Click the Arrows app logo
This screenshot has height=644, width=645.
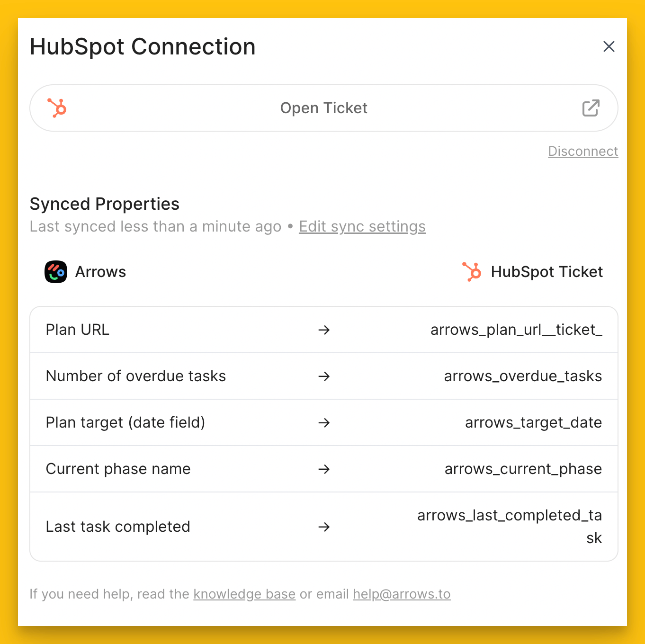(56, 272)
